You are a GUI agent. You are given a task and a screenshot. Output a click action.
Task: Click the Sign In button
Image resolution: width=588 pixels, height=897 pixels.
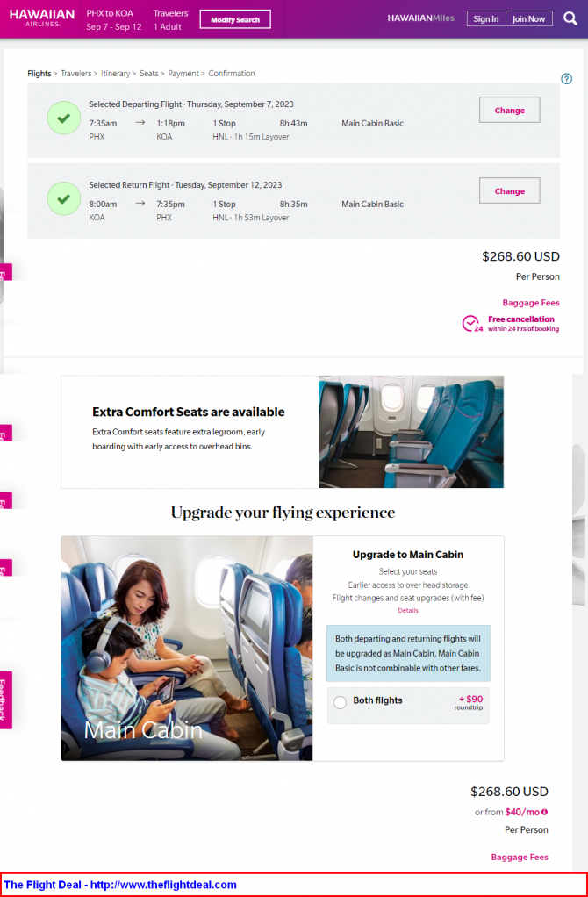point(486,19)
